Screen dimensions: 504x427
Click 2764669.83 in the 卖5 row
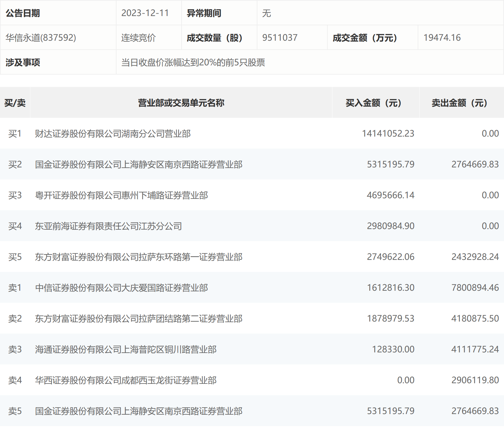(x=475, y=411)
